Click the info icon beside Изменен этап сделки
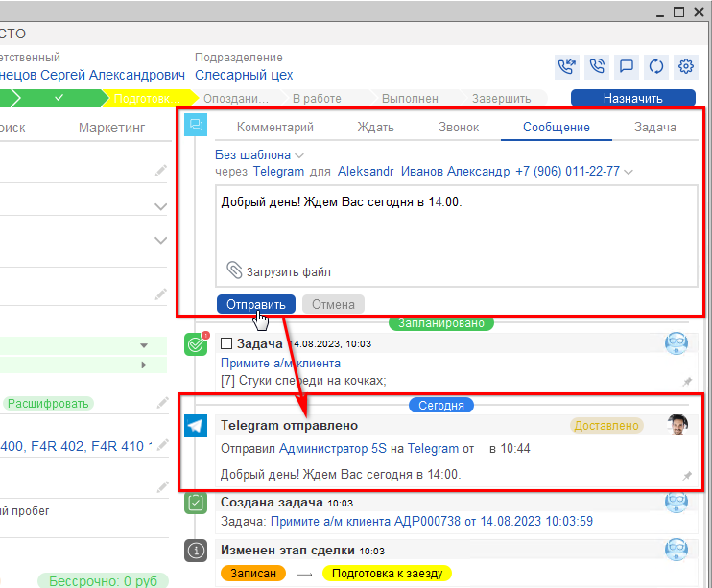 pyautogui.click(x=196, y=551)
